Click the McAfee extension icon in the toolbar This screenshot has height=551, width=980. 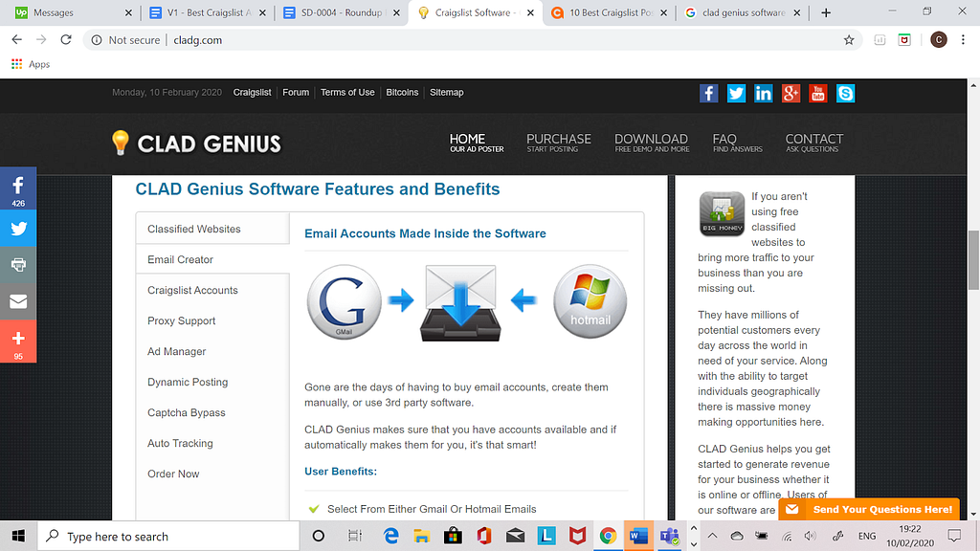(904, 40)
